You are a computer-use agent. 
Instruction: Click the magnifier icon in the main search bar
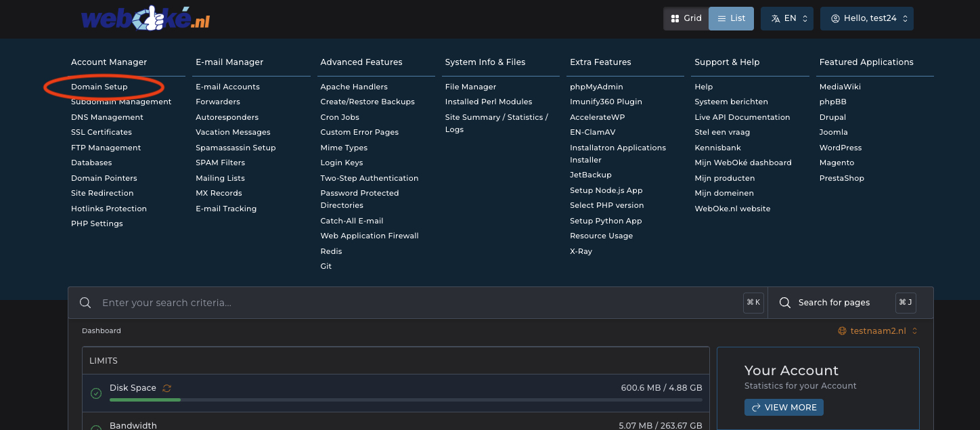85,303
